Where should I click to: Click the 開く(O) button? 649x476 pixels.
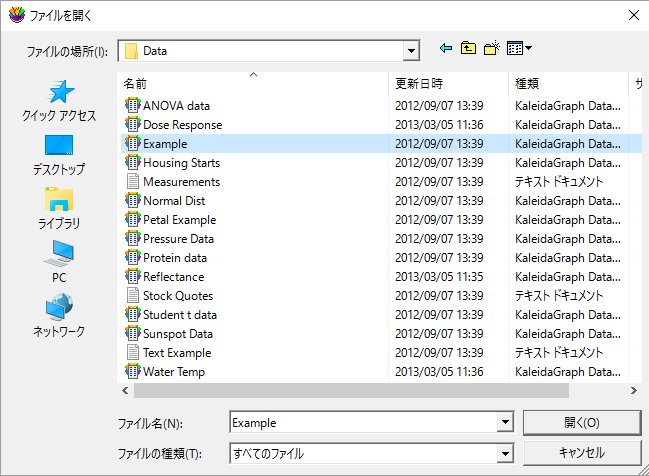582,423
